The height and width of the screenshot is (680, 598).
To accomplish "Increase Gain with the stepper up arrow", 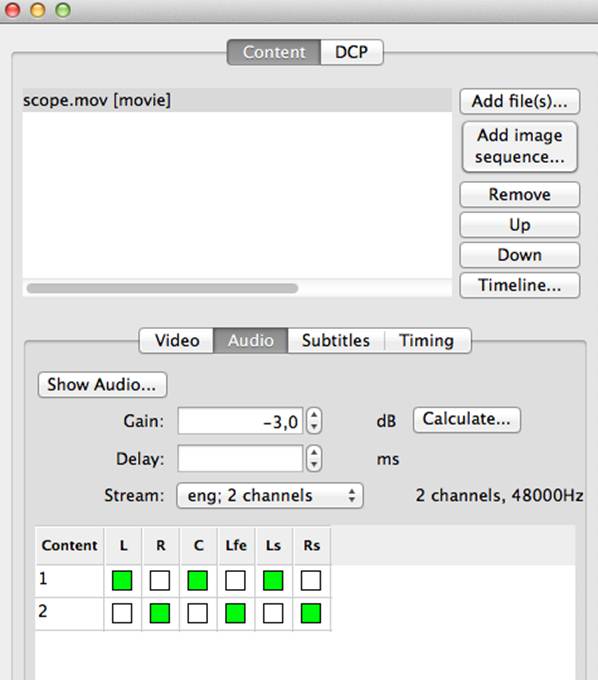I will click(314, 415).
